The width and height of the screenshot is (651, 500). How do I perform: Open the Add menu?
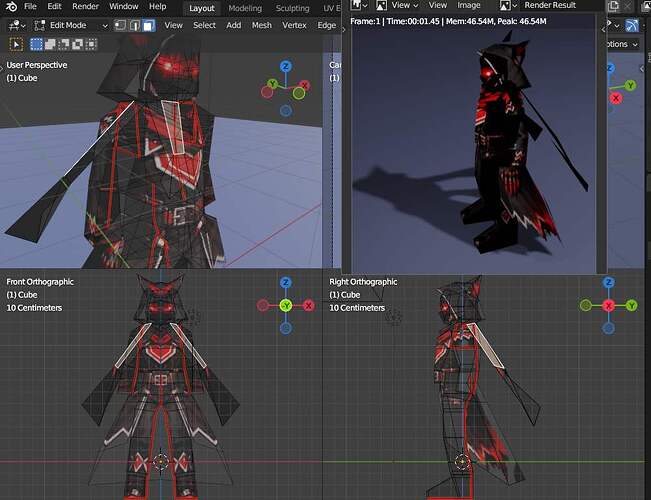(x=234, y=25)
